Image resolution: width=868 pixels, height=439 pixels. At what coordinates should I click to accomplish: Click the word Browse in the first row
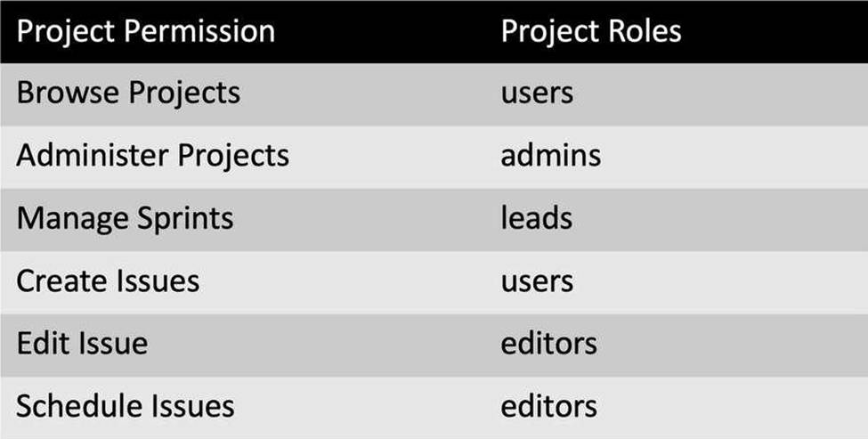click(x=69, y=93)
